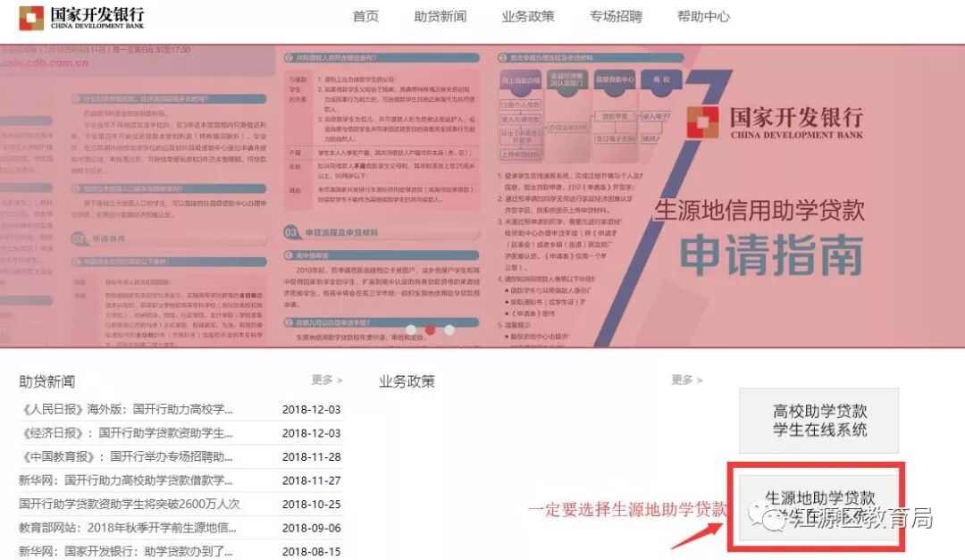
Task: Click the 助贷新闻 section heading
Action: click(46, 381)
